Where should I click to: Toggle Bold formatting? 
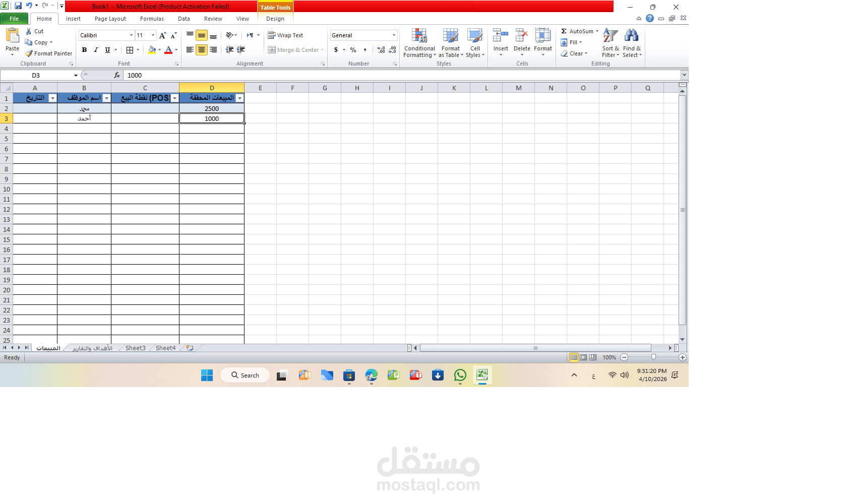pos(84,50)
